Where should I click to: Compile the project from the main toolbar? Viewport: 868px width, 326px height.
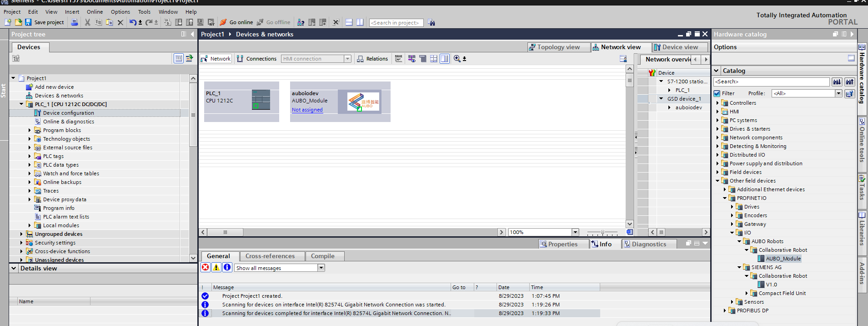[168, 22]
